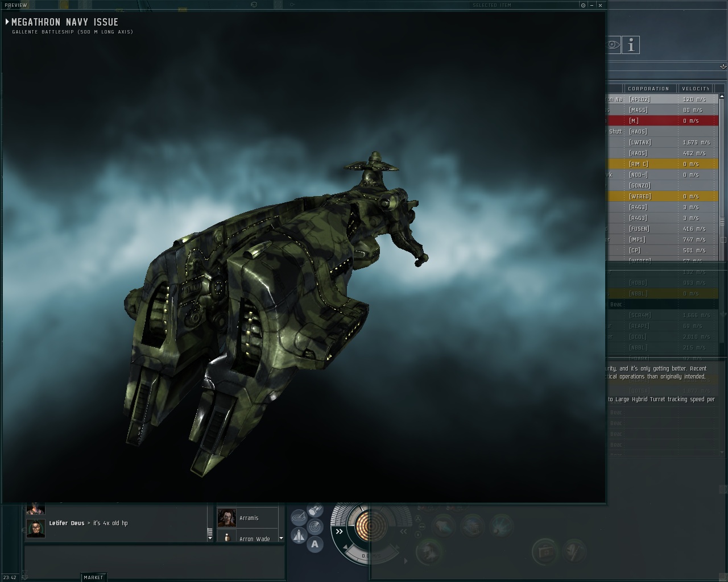The image size is (728, 582).
Task: Click the Look At eye icon
Action: (x=613, y=45)
